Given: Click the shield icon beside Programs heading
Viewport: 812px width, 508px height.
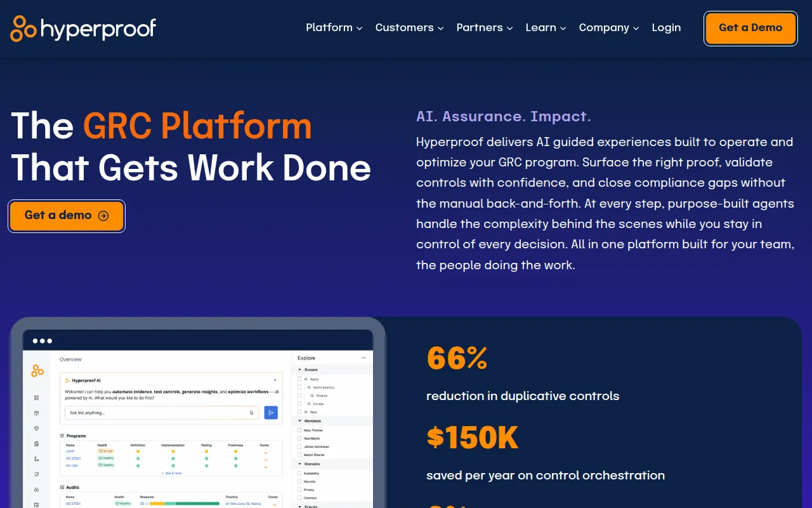Looking at the screenshot, I should tap(62, 436).
